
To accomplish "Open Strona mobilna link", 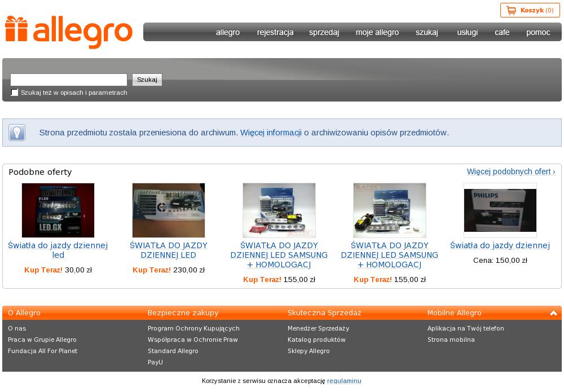I will pos(451,340).
